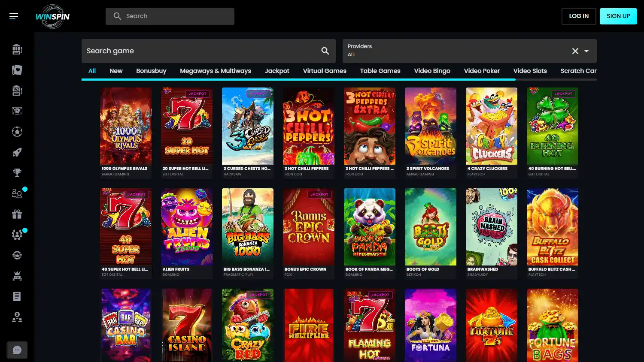Viewport: 644px width, 362px height.
Task: Open 3 Cursed Chests game thumbnail
Action: coord(248,126)
